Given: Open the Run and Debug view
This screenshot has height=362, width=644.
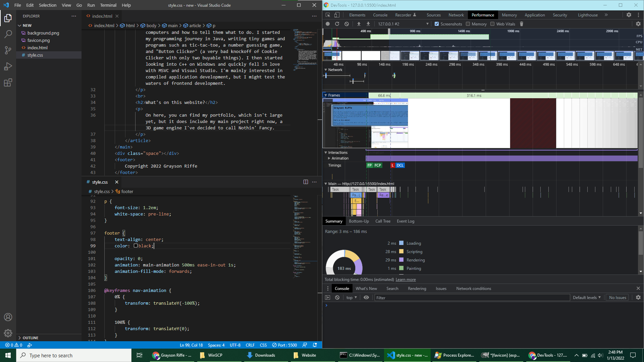Looking at the screenshot, I should click(x=8, y=66).
